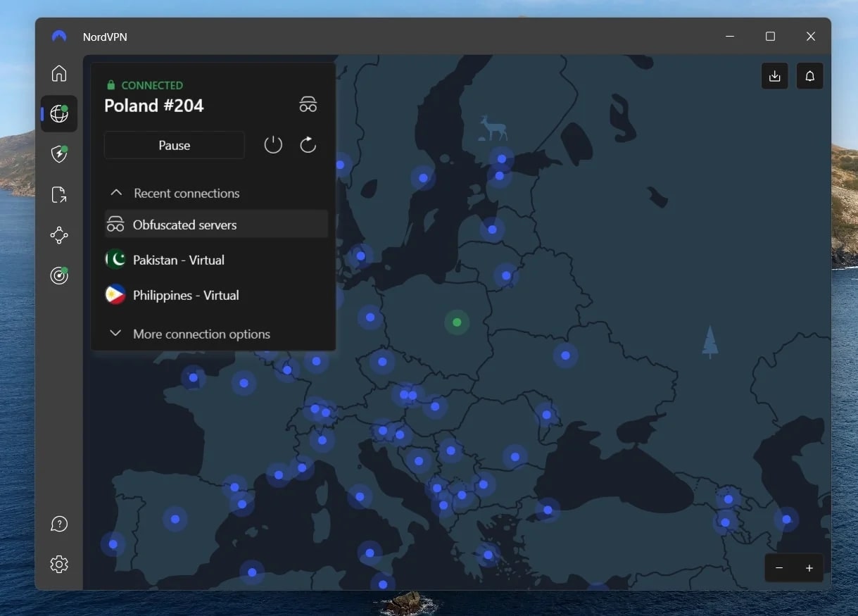Reconnect using the refresh icon

308,144
